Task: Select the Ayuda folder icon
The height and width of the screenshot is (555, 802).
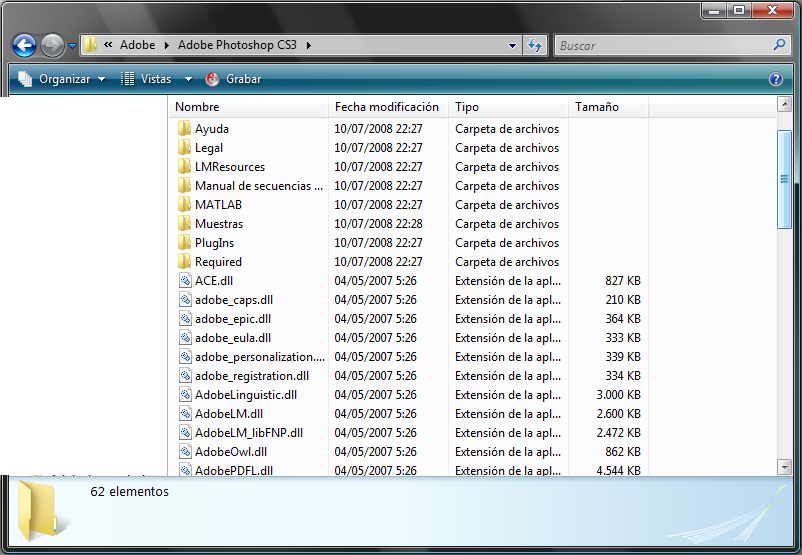Action: point(185,128)
